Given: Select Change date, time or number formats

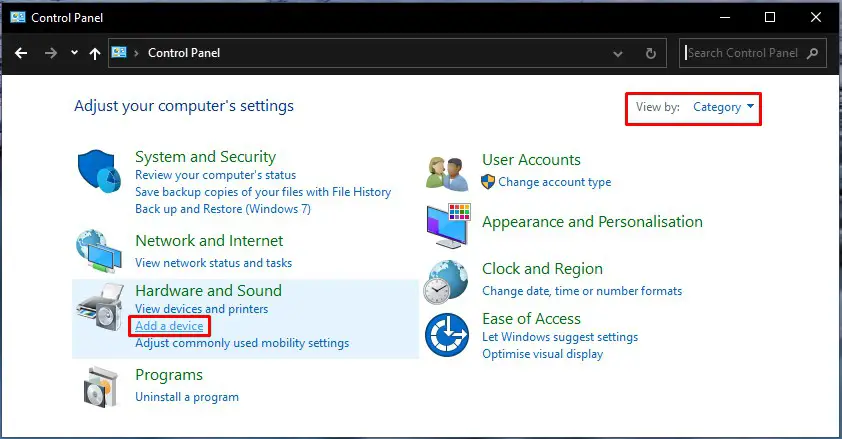Looking at the screenshot, I should [582, 291].
